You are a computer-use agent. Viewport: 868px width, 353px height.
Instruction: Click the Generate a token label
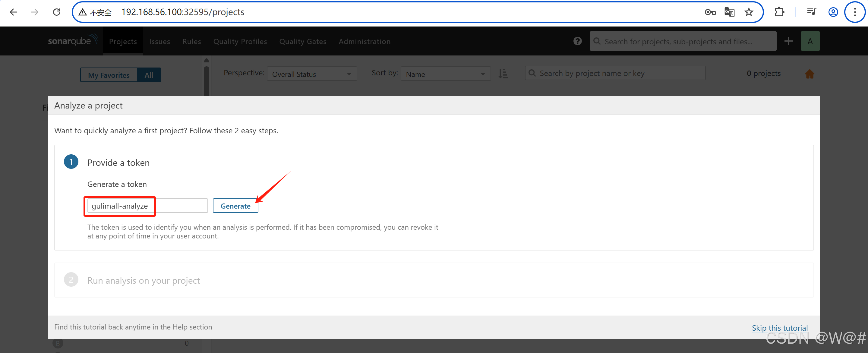tap(117, 184)
